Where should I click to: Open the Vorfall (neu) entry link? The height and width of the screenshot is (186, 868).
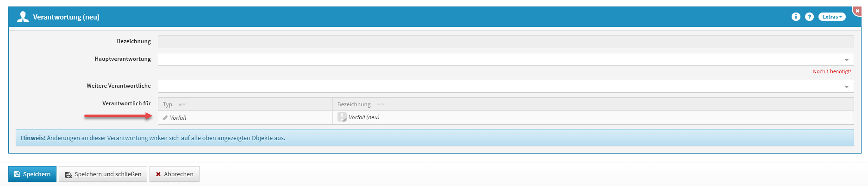click(x=364, y=117)
